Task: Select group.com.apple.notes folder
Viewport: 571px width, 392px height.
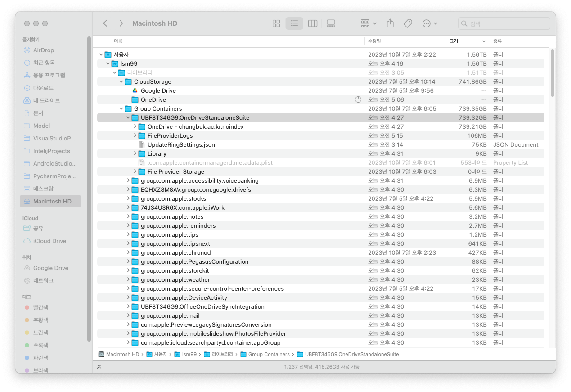Action: [x=320, y=216]
